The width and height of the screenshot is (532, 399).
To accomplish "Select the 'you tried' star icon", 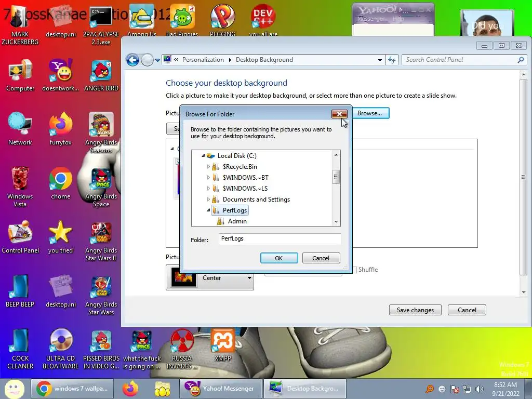I will tap(60, 237).
